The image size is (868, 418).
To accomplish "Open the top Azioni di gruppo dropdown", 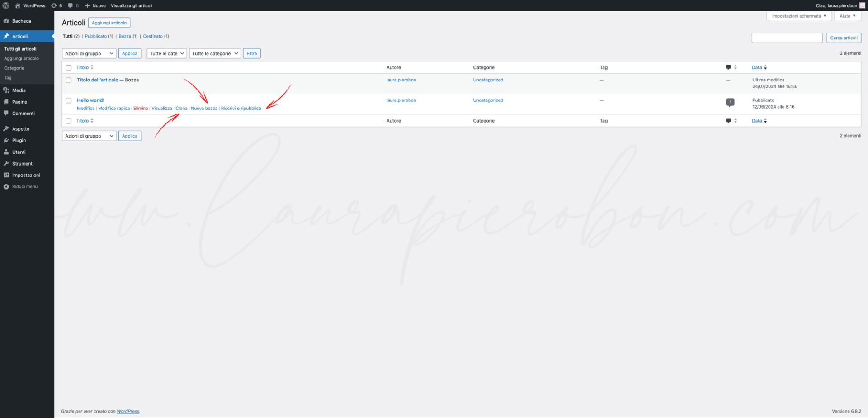I will pos(89,53).
